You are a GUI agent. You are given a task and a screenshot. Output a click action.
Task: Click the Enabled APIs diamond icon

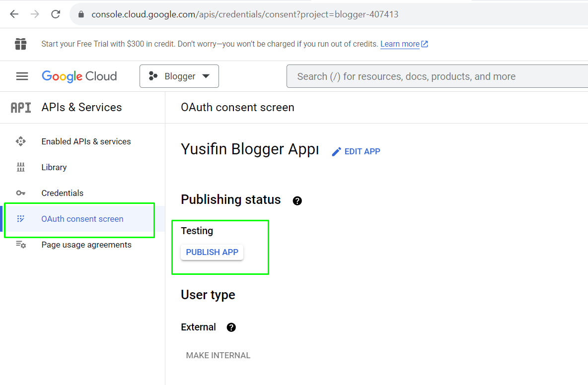(21, 141)
